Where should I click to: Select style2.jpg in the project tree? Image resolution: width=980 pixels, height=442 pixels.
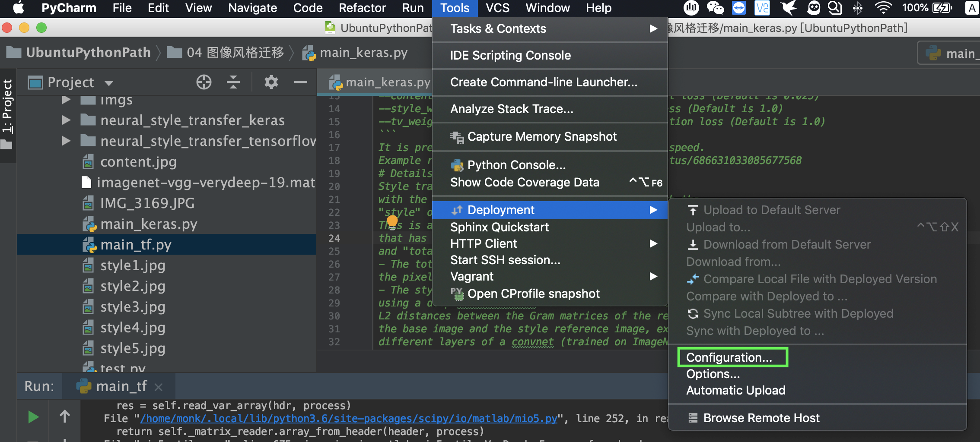133,286
